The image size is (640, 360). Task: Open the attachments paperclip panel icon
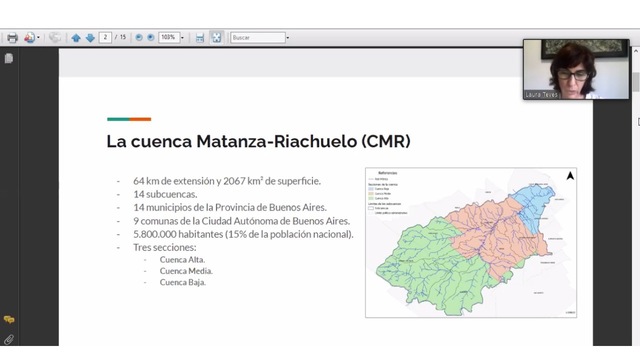point(9,339)
